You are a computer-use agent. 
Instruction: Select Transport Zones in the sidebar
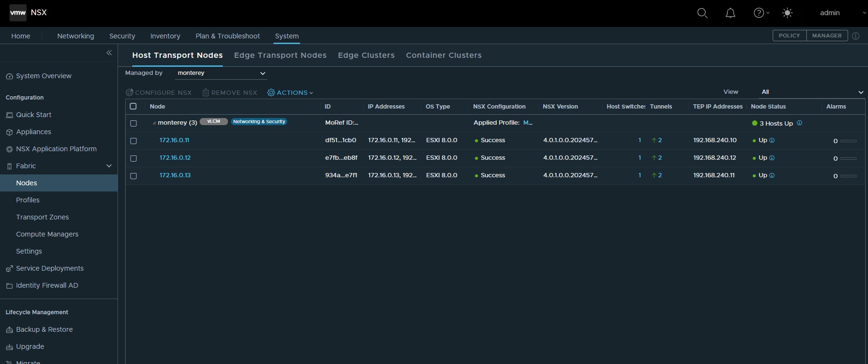pyautogui.click(x=42, y=217)
